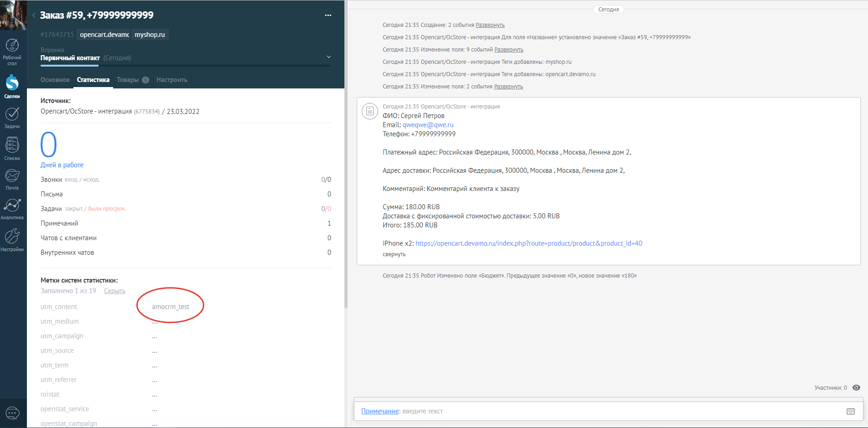The image size is (868, 428).
Task: Expand the 'Создание: 2 события' entry
Action: [490, 25]
